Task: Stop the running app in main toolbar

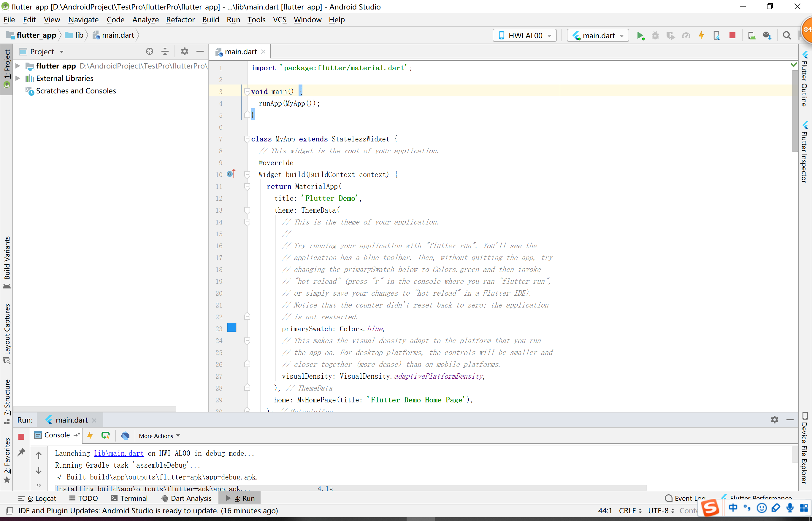Action: (x=732, y=36)
